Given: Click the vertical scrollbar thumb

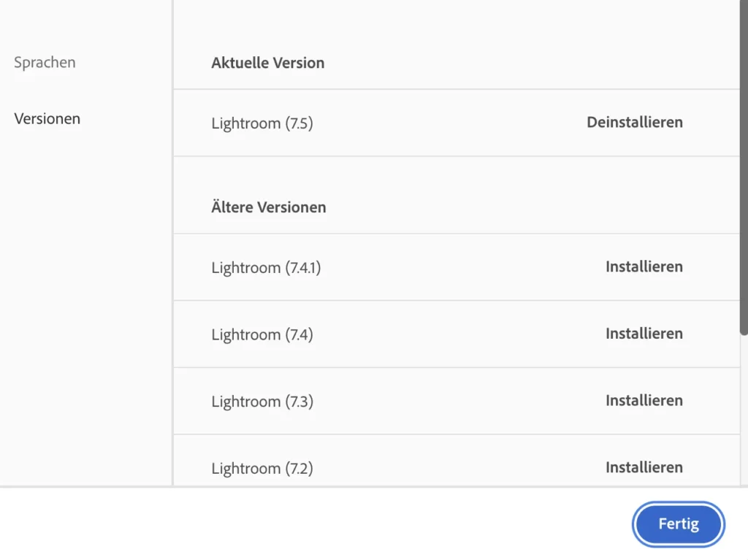Looking at the screenshot, I should pyautogui.click(x=744, y=168).
